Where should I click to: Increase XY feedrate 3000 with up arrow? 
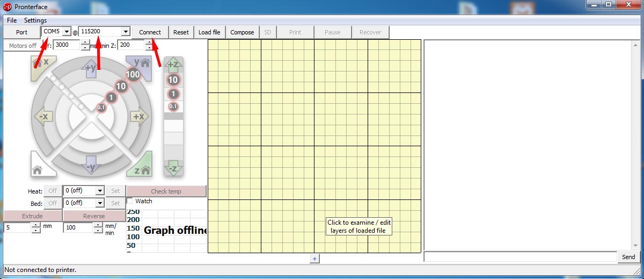coord(85,43)
